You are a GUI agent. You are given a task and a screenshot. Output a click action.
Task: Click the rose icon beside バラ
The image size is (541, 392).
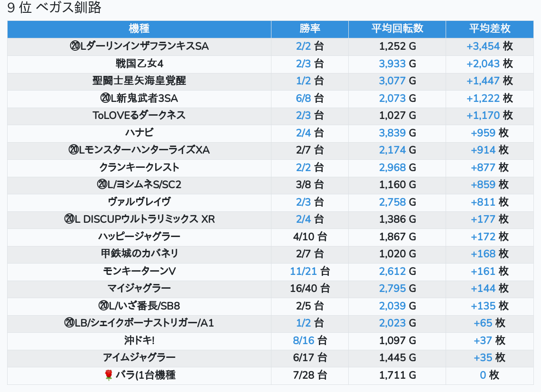click(x=108, y=375)
